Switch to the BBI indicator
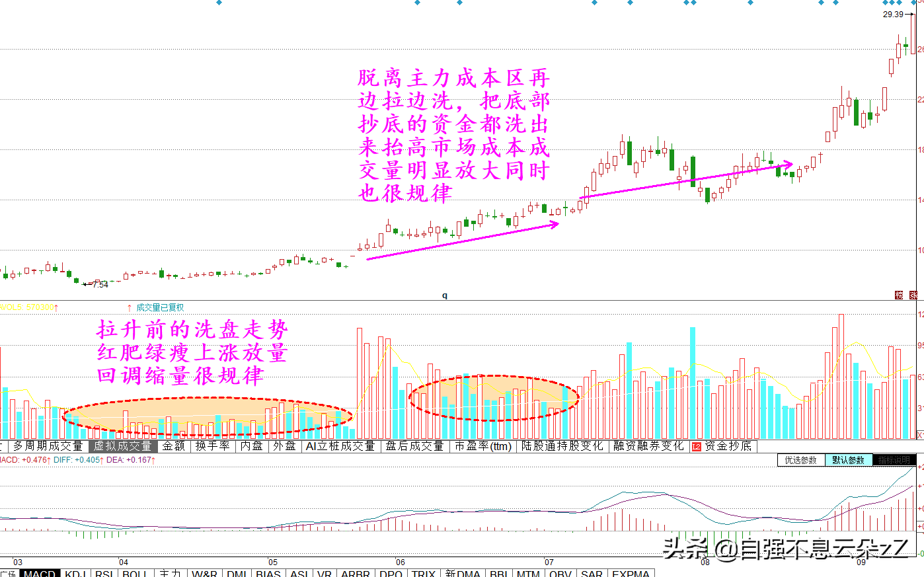Screen dimensions: 924x577 (x=499, y=573)
